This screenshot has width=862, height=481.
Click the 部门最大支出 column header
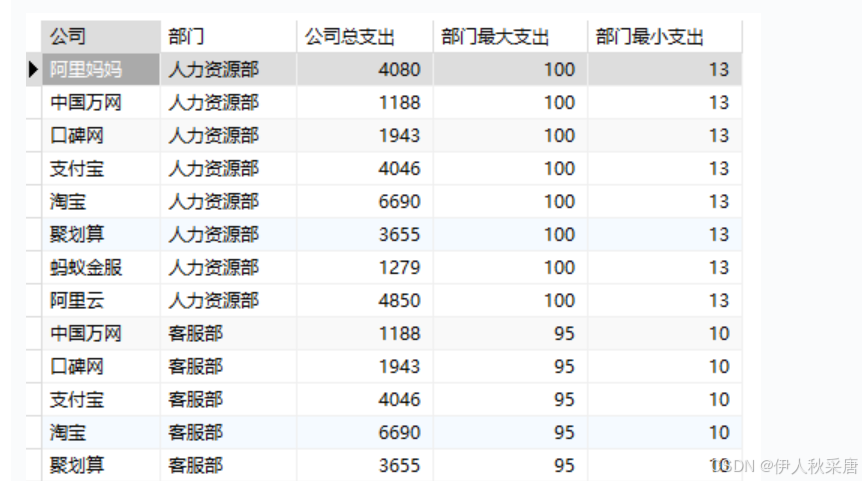510,37
